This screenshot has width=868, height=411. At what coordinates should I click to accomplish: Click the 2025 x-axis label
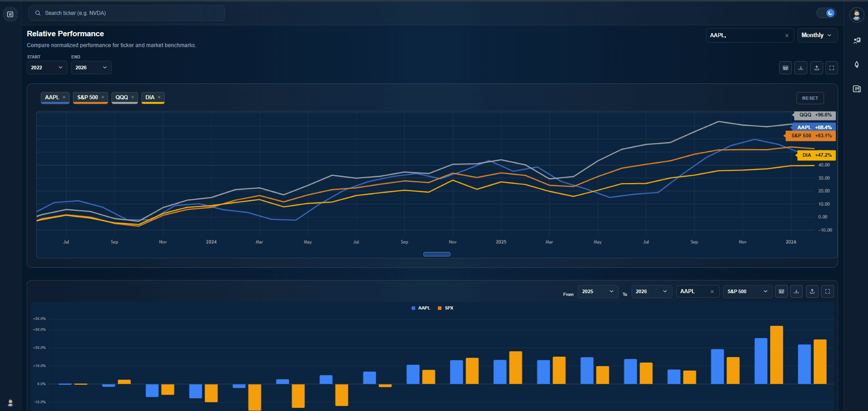[501, 242]
